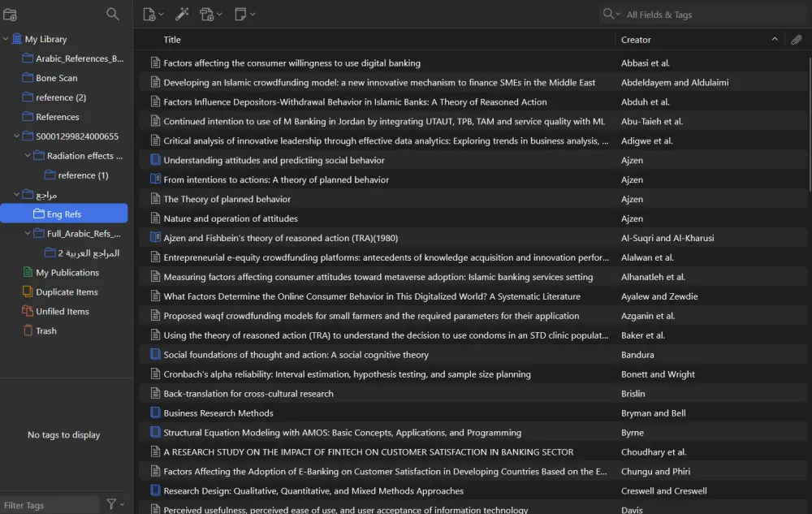Click the filter options funnel near Filter Tags
812x514 pixels.
[x=112, y=504]
